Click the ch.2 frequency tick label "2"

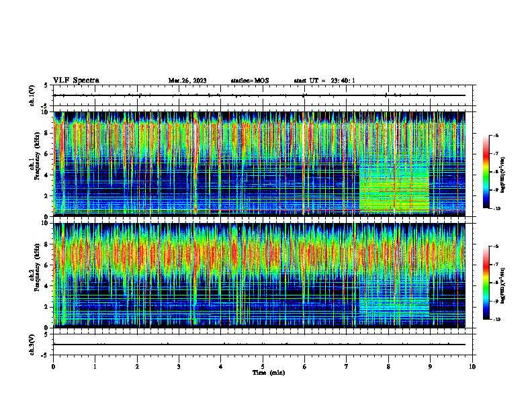(47, 307)
